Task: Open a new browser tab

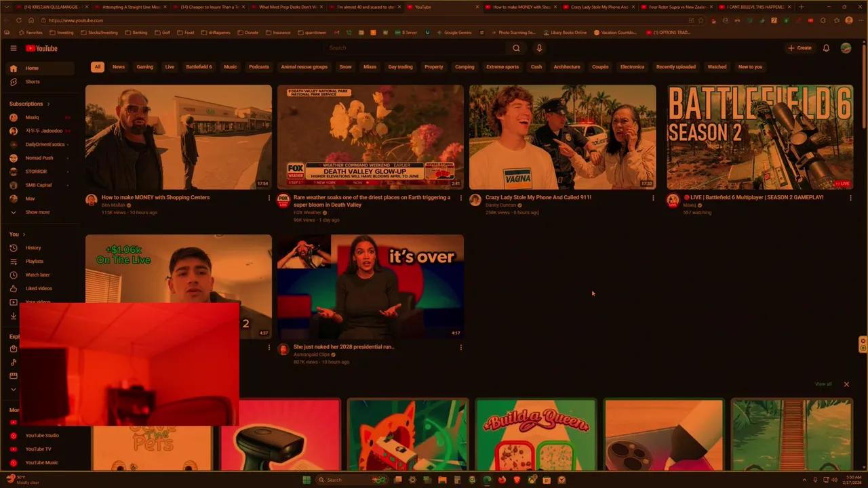Action: click(802, 7)
